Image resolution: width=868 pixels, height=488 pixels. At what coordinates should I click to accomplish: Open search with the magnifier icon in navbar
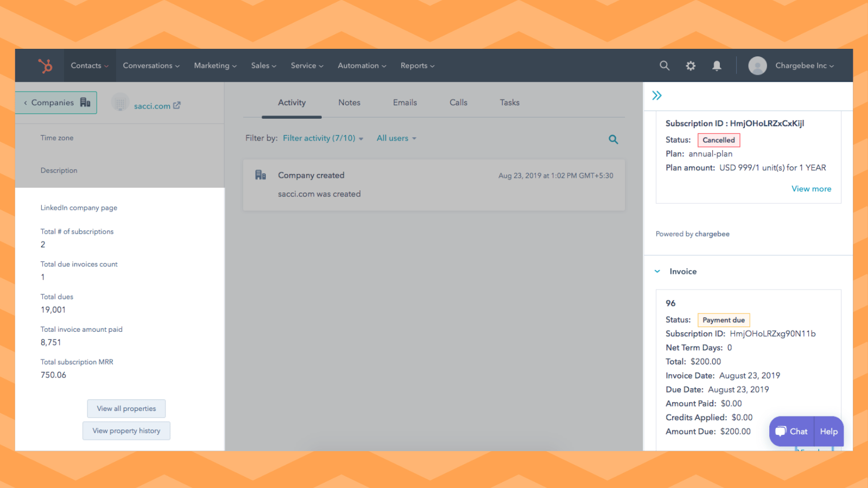[x=664, y=66]
